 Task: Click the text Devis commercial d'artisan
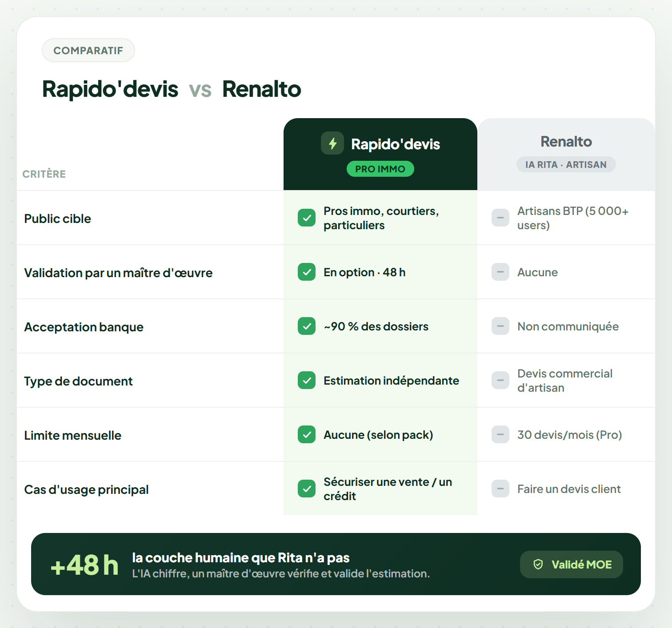tap(565, 381)
